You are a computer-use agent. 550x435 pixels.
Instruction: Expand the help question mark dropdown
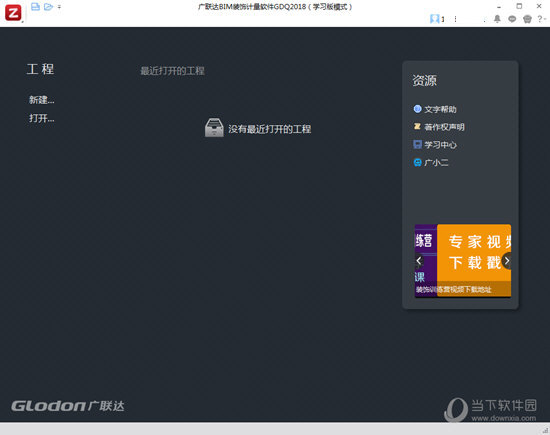pos(542,19)
